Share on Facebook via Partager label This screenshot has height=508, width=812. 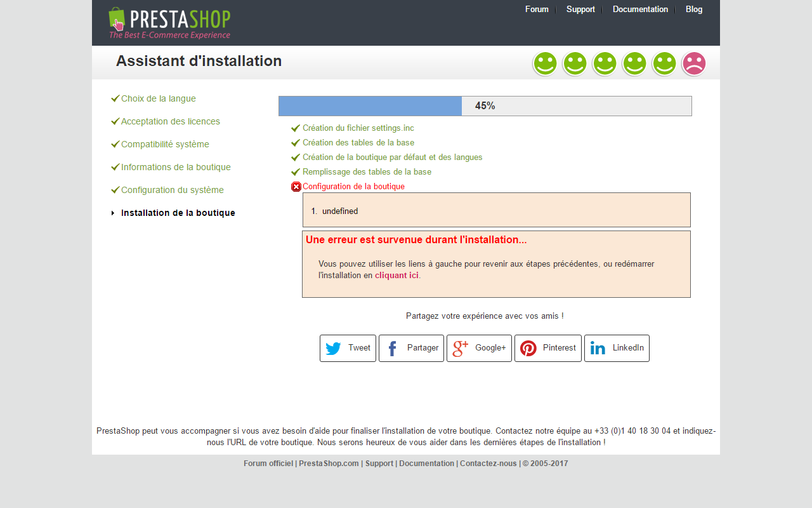(422, 348)
